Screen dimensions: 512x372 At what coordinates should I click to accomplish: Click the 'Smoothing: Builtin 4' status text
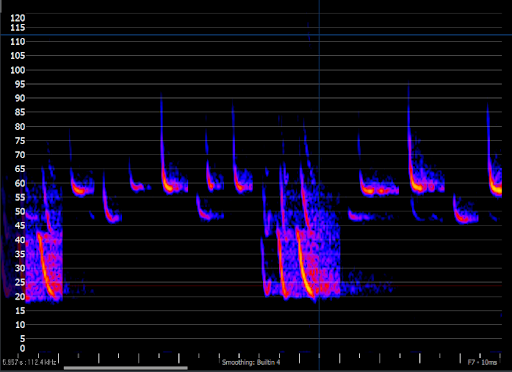click(251, 362)
